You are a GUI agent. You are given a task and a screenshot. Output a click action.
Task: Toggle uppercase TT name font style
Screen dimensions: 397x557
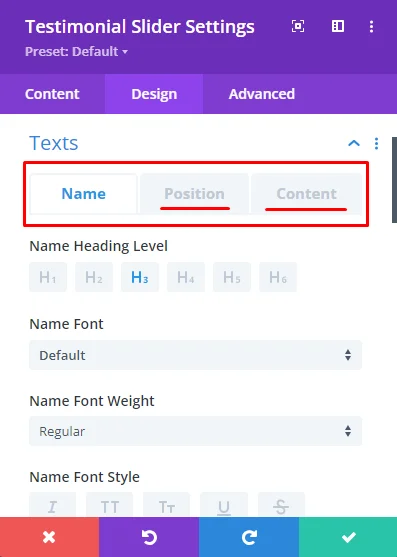coord(109,505)
